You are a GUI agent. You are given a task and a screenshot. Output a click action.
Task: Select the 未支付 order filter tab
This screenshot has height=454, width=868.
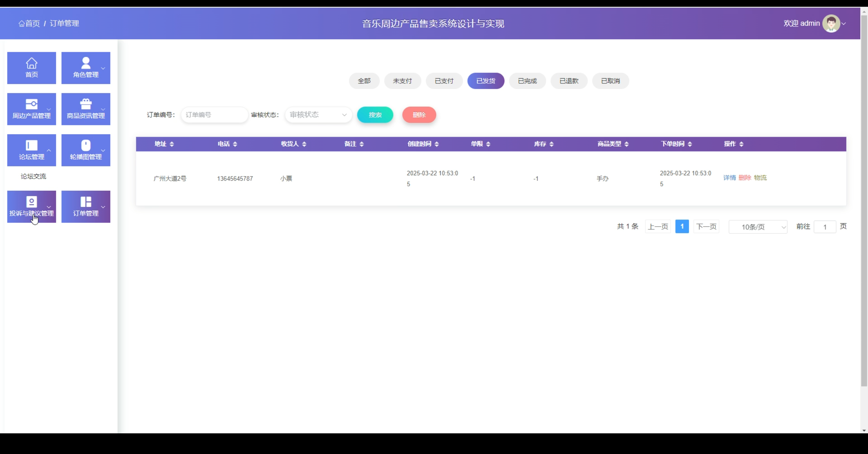point(402,81)
